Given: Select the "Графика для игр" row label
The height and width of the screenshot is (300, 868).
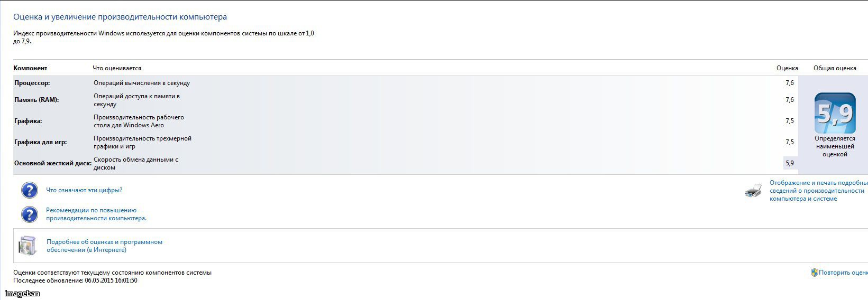Looking at the screenshot, I should tap(41, 142).
